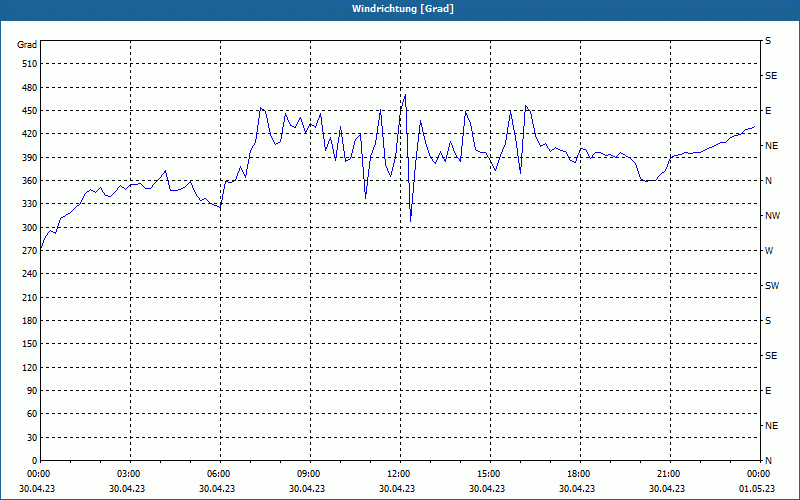Click the 30.04.23 date under 21:00
800x500 pixels.
pyautogui.click(x=667, y=489)
